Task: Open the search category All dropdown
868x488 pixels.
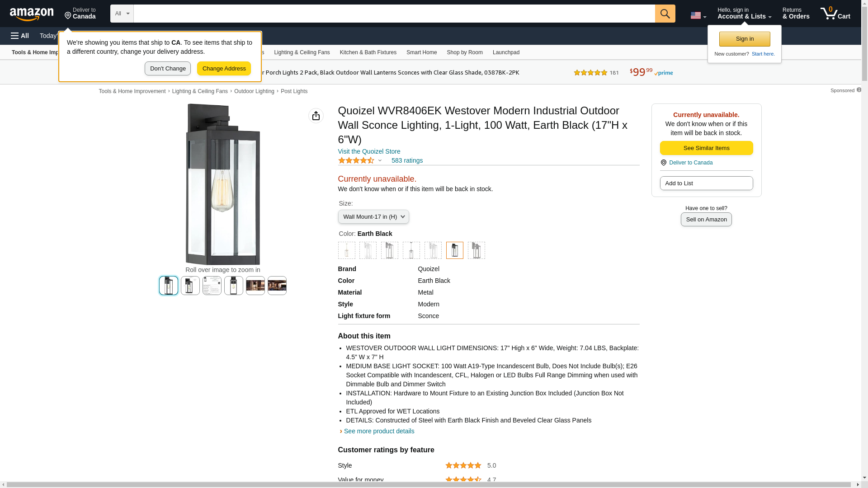Action: (122, 14)
